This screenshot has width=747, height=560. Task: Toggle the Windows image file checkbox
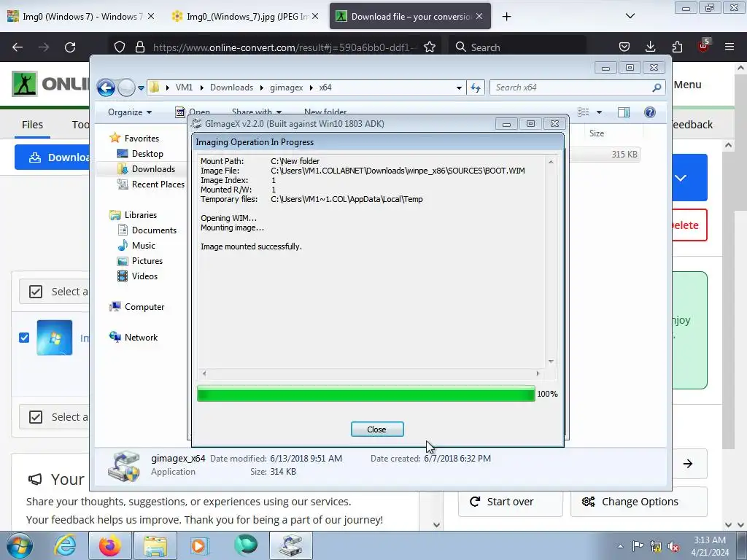24,338
